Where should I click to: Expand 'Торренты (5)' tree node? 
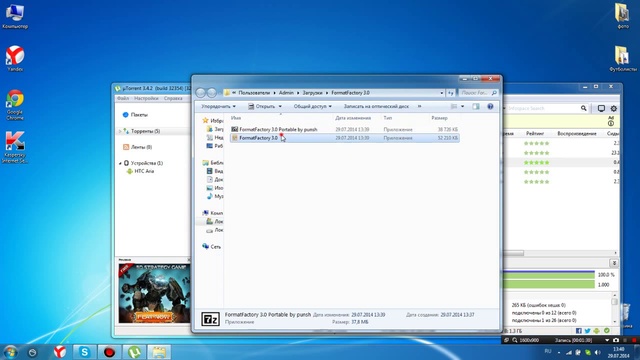click(120, 131)
